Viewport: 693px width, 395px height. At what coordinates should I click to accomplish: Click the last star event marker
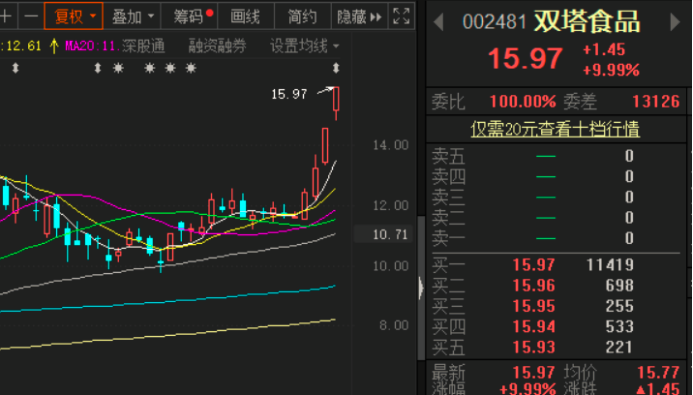pyautogui.click(x=190, y=68)
